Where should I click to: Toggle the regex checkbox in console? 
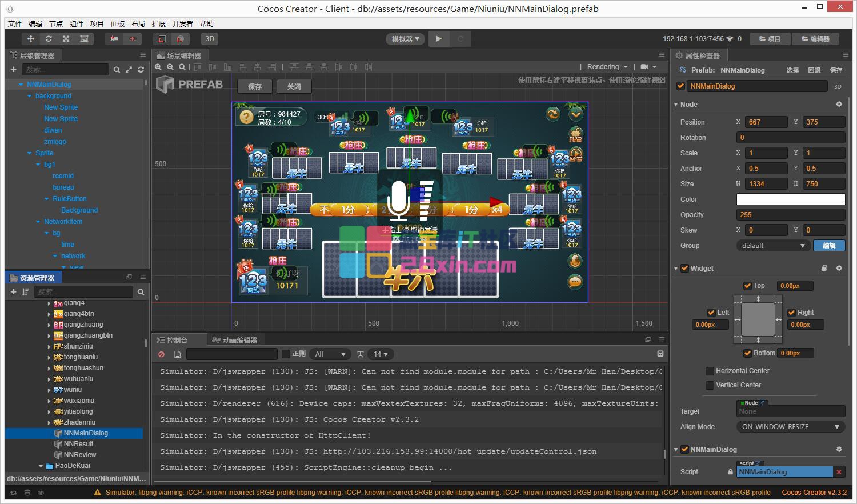click(286, 354)
